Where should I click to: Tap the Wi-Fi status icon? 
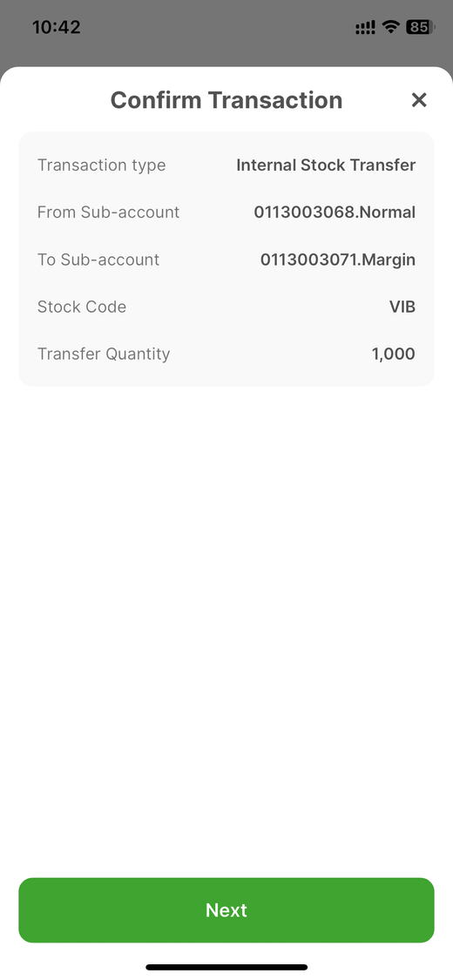point(391,27)
